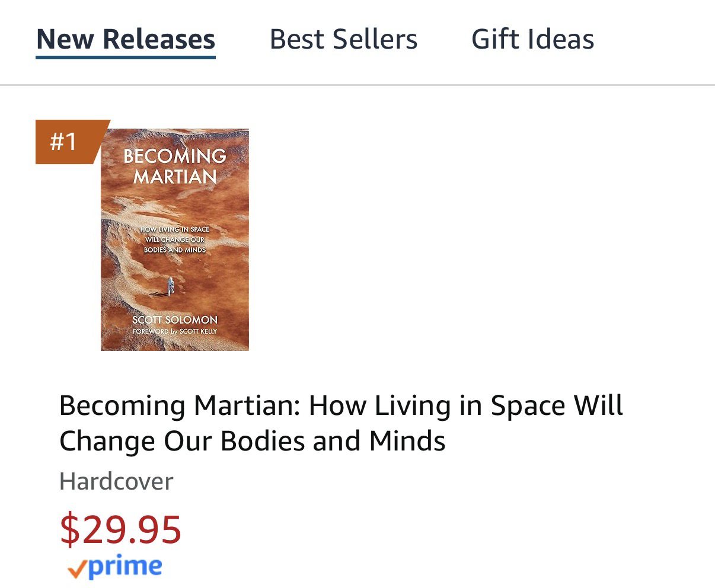Switch to the New Releases tab
Viewport: 715px width, 588px height.
click(126, 39)
